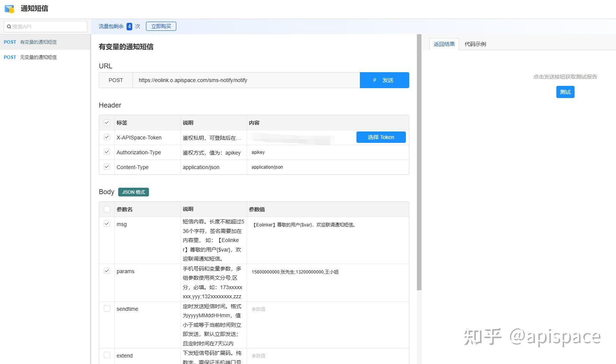Click the 流量包剩余 label
The width and height of the screenshot is (616, 364).
(111, 26)
